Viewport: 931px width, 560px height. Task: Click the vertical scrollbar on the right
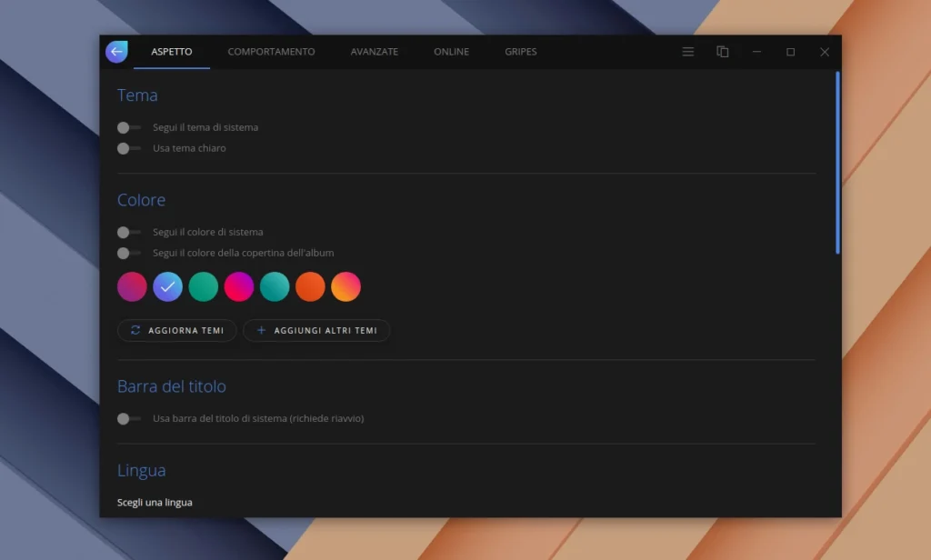837,164
